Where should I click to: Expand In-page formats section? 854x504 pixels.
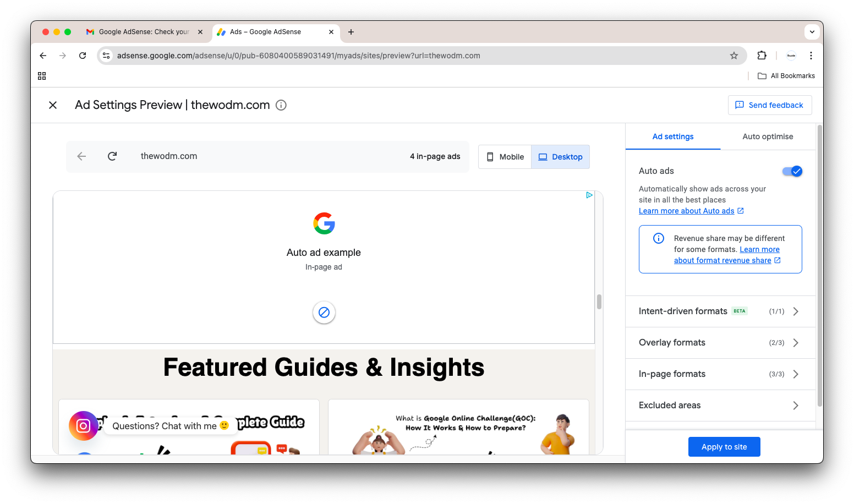coord(720,374)
